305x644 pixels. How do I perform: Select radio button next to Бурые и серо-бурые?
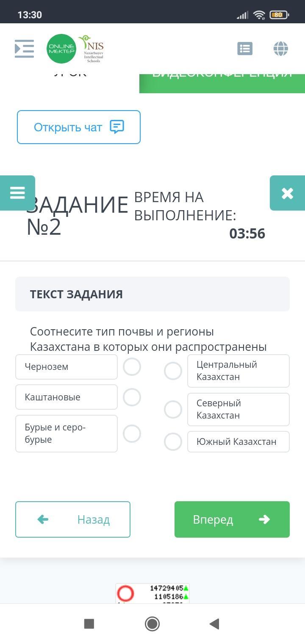click(132, 433)
